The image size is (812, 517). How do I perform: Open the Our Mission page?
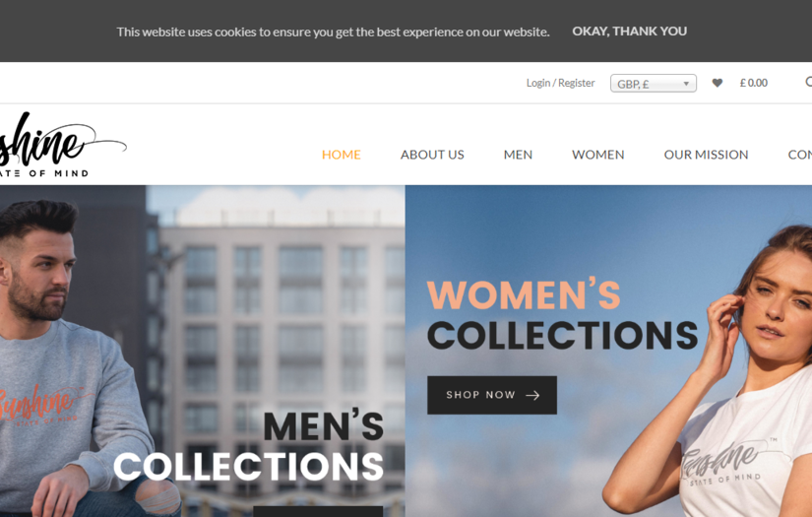706,155
